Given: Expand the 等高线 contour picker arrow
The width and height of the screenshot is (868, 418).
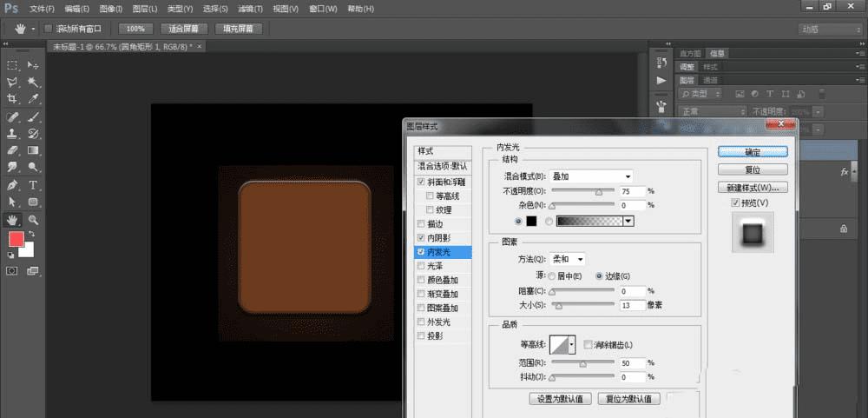Looking at the screenshot, I should 571,345.
